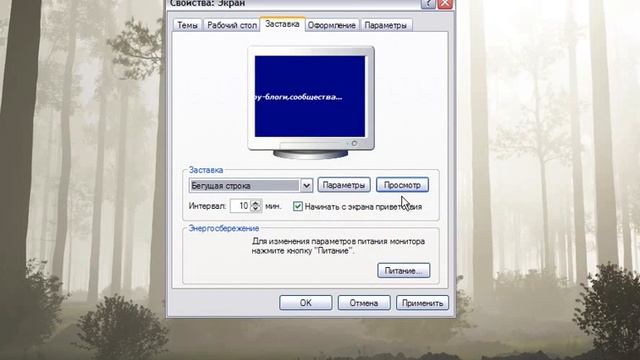Go to the Оформление tab
Screen dimensions: 640x360
[x=331, y=25]
